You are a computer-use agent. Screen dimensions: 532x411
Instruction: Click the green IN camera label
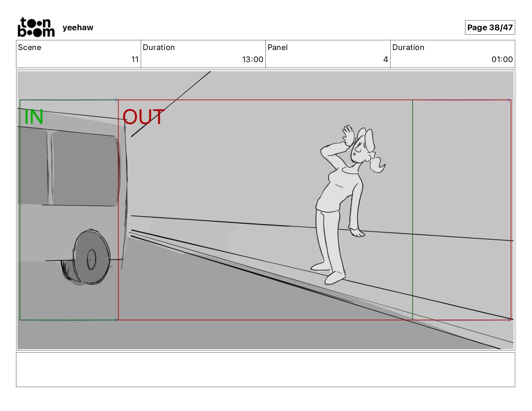pyautogui.click(x=34, y=117)
